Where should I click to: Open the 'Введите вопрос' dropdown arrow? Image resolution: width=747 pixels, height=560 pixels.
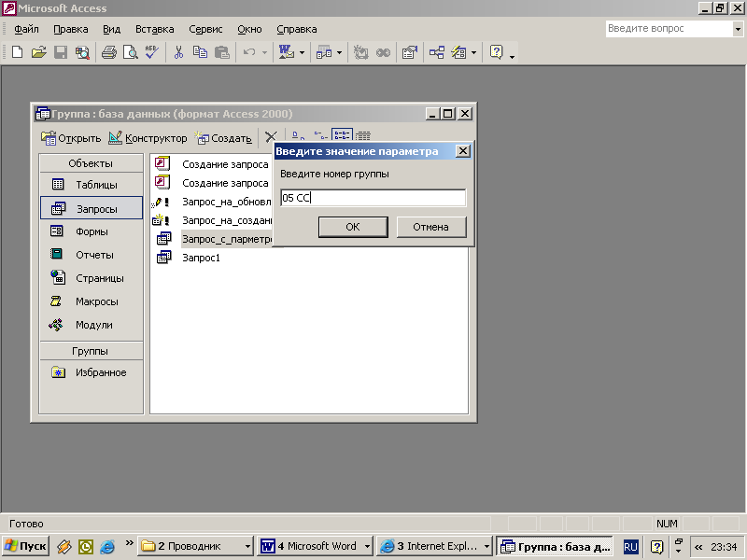coord(738,29)
